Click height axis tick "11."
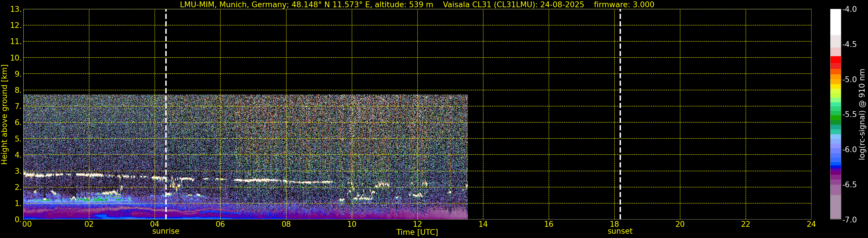Image resolution: width=868 pixels, height=238 pixels. tap(16, 41)
